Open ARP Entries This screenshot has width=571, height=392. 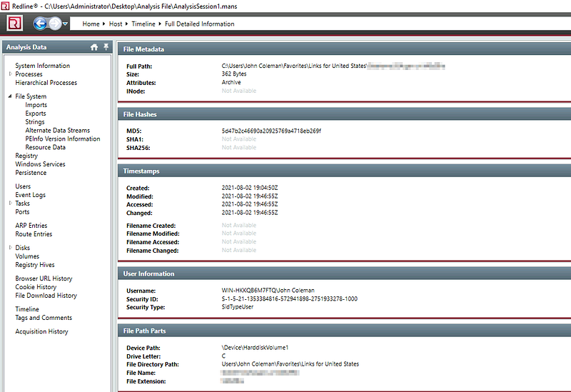(x=31, y=226)
